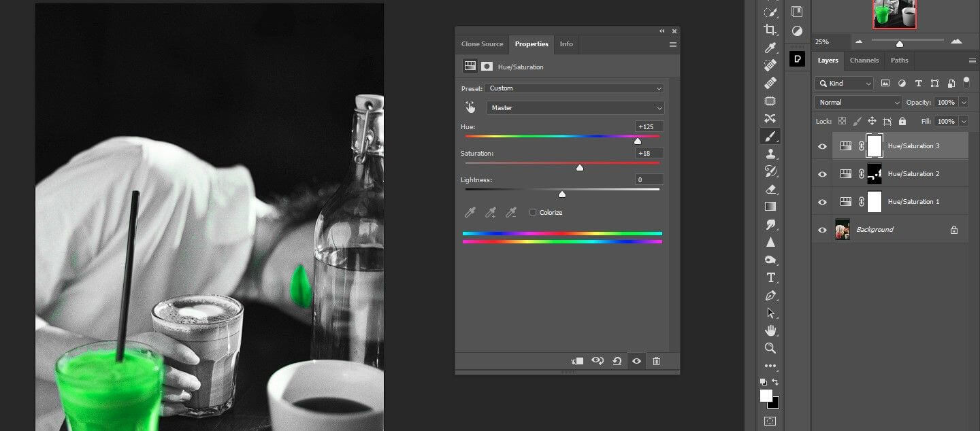Select the Clone Stamp tool
Viewport: 980px width, 431px height.
click(770, 154)
